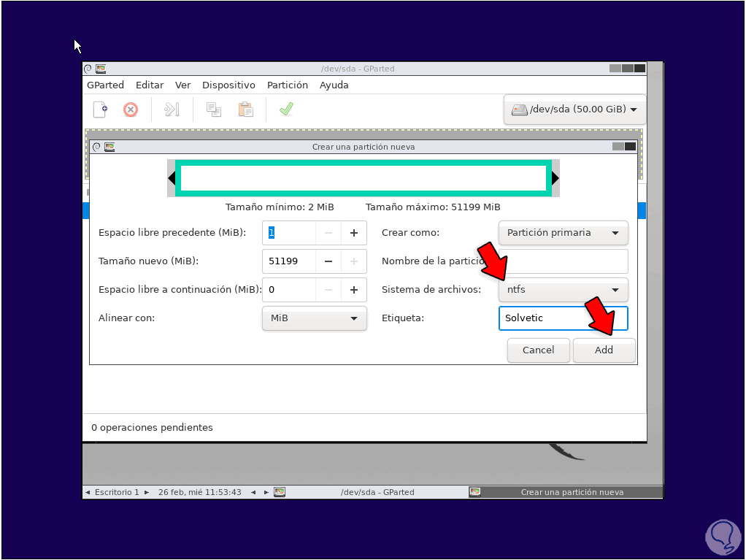Open the Crear como Partición primaria dropdown
Image resolution: width=746 pixels, height=560 pixels.
tap(564, 233)
